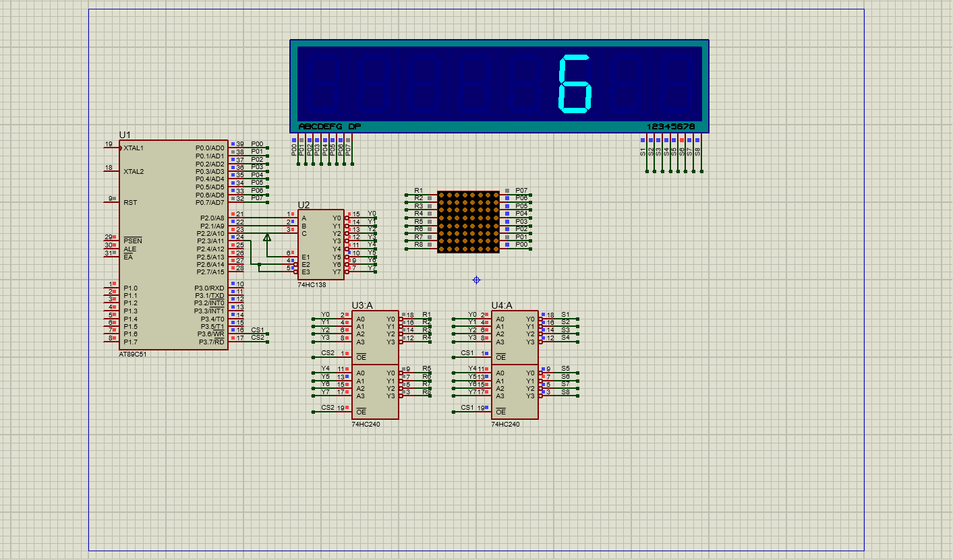
Task: Click the vertical P00 label under the display
Action: tap(294, 150)
